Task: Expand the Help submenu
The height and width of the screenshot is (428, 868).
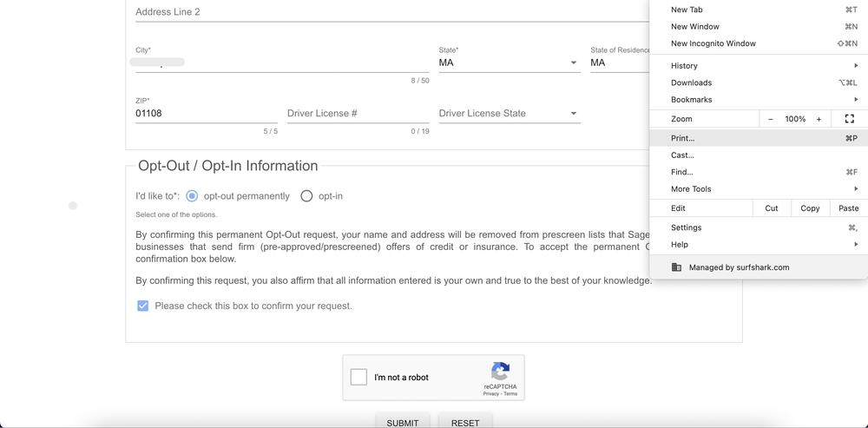Action: [759, 244]
